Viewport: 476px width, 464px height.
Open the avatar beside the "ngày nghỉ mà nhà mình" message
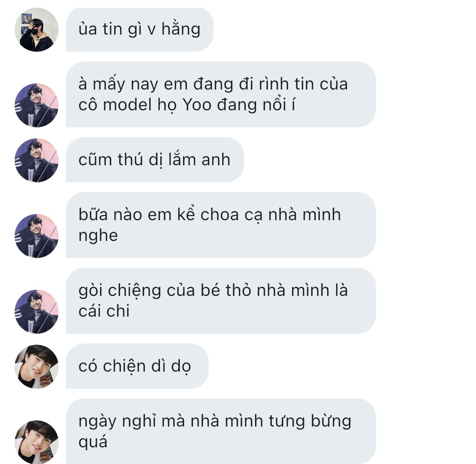click(37, 442)
